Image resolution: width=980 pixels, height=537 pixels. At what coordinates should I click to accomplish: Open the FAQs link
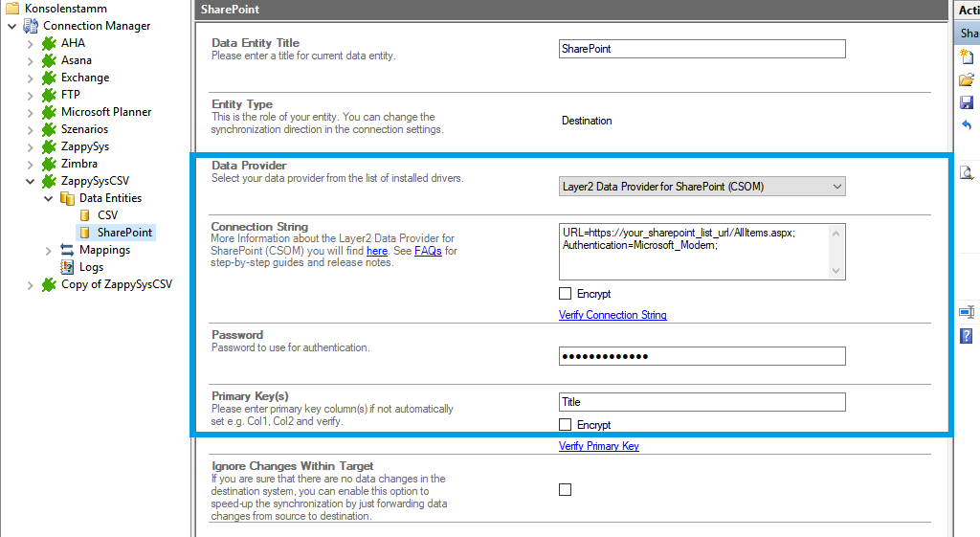(428, 251)
